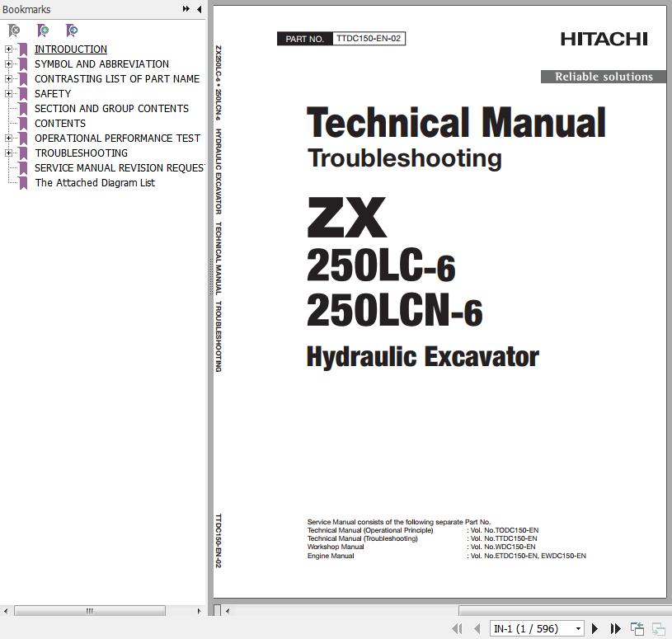Click the purple bookmark icon beside SAFETY
This screenshot has height=639, width=672.
(24, 93)
